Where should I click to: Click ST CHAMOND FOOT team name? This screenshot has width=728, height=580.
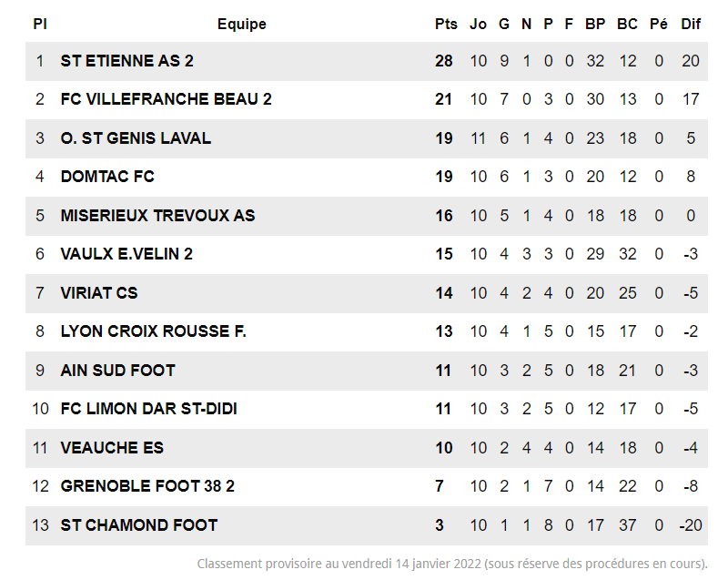139,525
